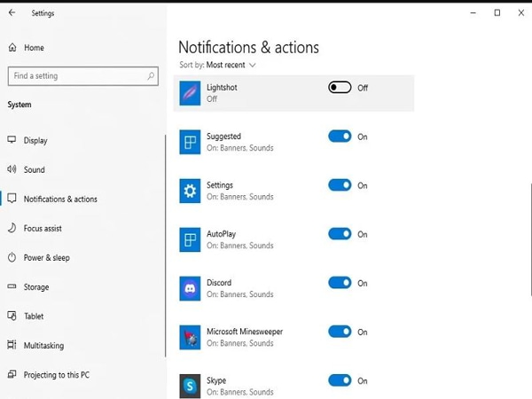Click the Find a setting search box
The width and height of the screenshot is (532, 399).
[x=83, y=76]
